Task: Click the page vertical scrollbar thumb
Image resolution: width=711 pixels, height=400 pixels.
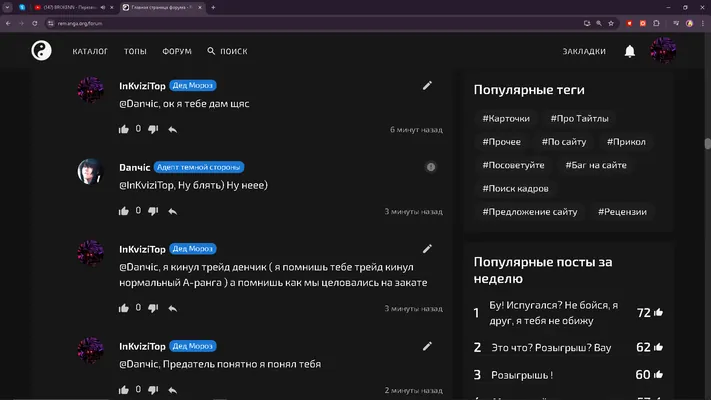Action: (707, 143)
